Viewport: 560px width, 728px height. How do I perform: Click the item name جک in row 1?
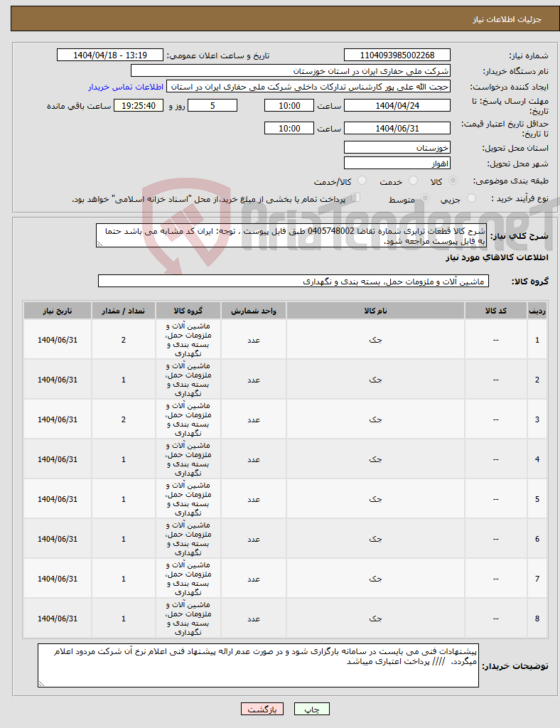click(x=375, y=340)
